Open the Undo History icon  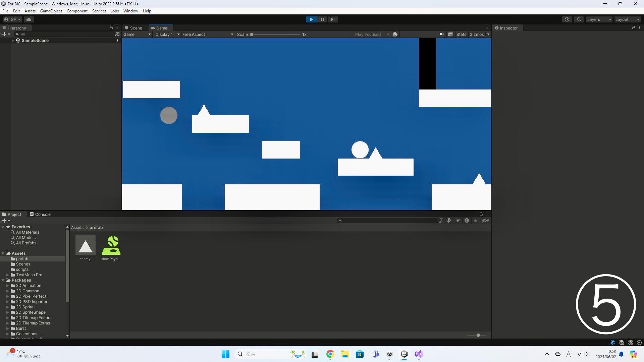(x=567, y=19)
